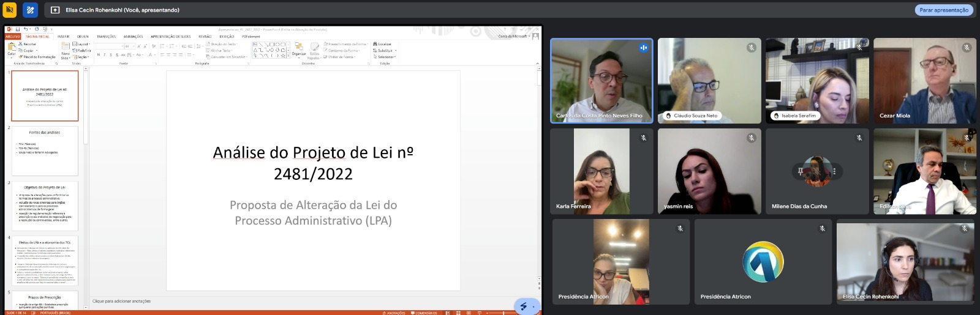This screenshot has width=980, height=315.
Task: Click the Colar paste icon
Action: point(11,48)
